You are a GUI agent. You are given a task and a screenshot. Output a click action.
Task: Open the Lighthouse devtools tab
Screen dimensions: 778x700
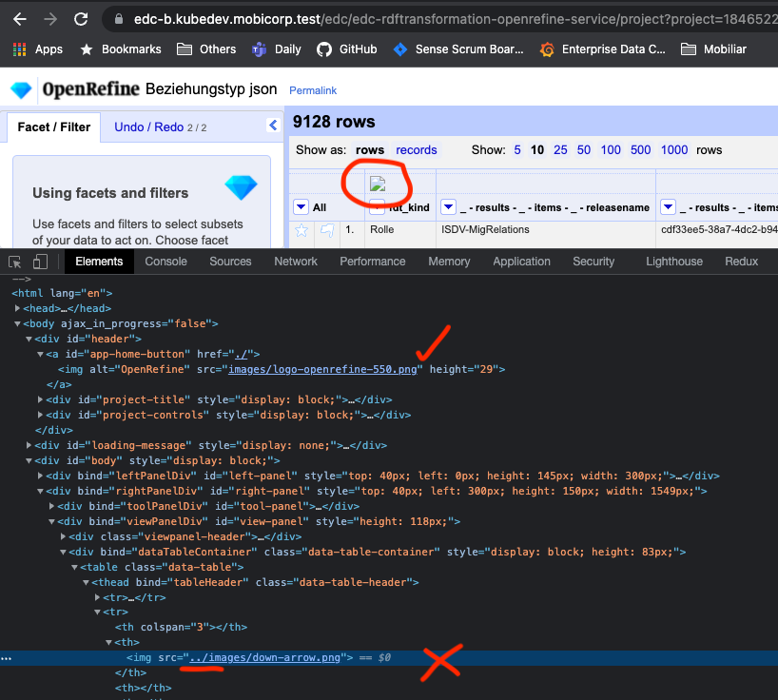pyautogui.click(x=673, y=262)
